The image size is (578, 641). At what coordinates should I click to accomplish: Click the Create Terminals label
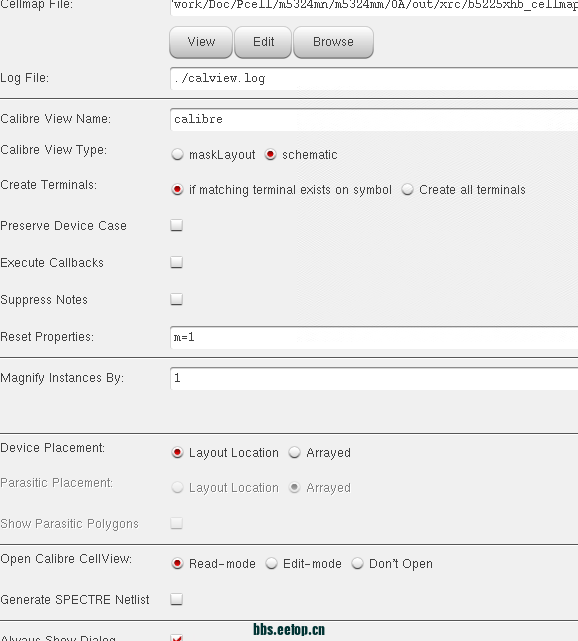click(x=49, y=185)
